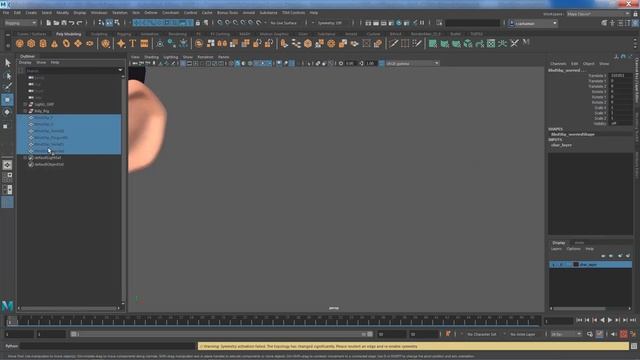The image size is (640, 360).
Task: Create a polygon cylinder from the shelf
Action: coord(43,43)
